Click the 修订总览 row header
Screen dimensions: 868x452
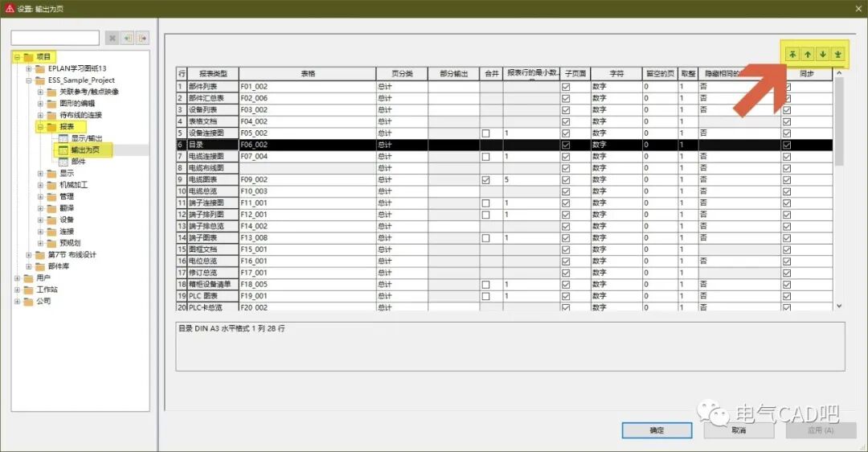coord(213,273)
